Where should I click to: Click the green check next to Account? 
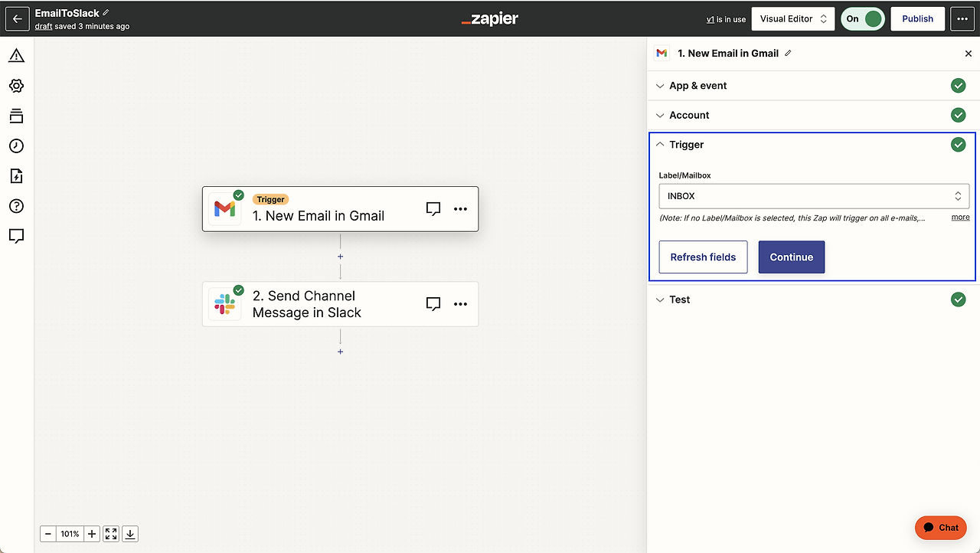[958, 115]
